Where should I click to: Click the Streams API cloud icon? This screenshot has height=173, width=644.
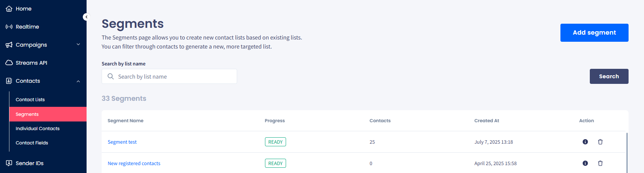click(9, 63)
